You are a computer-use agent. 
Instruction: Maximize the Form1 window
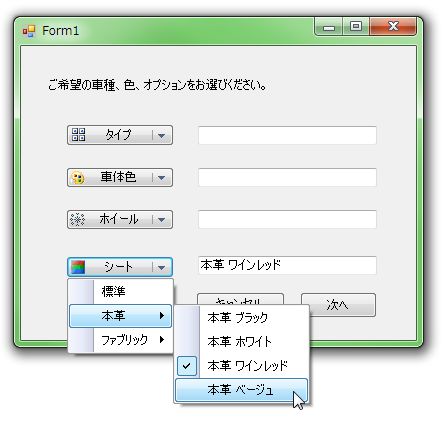click(356, 26)
